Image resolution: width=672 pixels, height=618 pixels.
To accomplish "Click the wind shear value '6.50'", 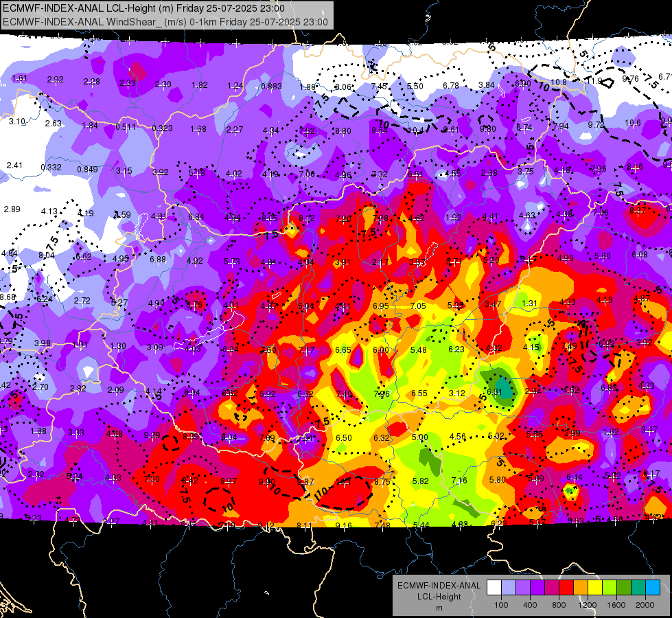I will 344,438.
